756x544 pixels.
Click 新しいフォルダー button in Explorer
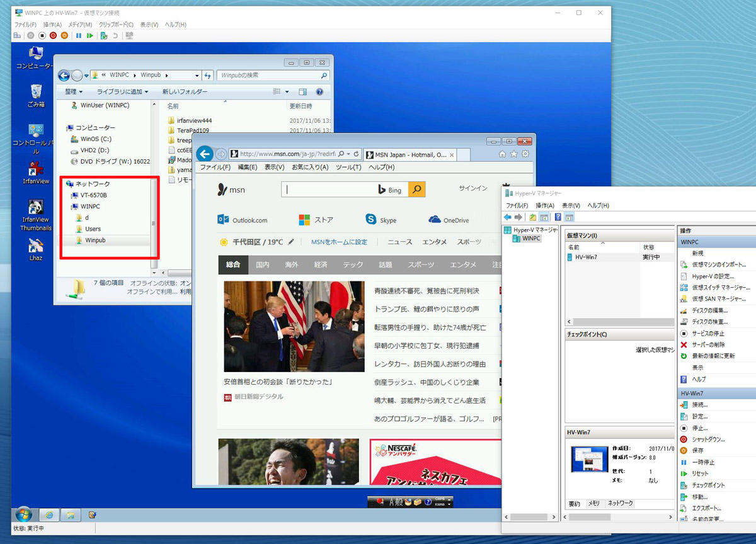click(x=185, y=92)
